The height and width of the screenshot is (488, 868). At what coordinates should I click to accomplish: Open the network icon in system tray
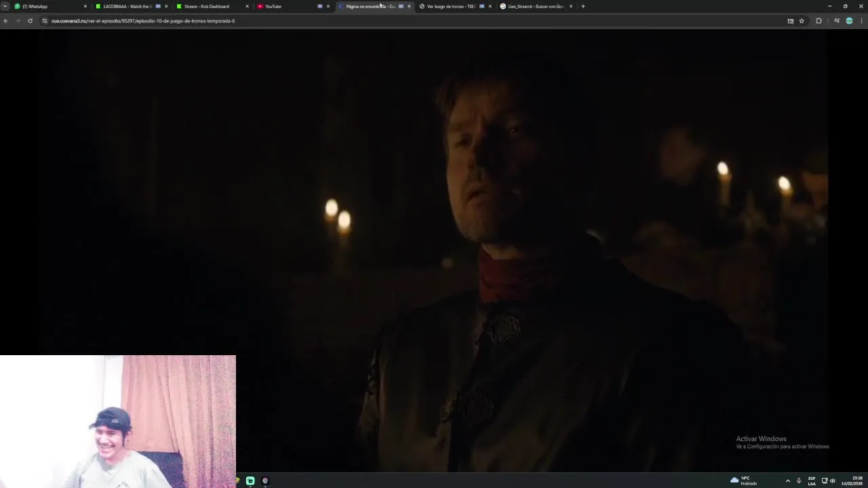[x=825, y=481]
